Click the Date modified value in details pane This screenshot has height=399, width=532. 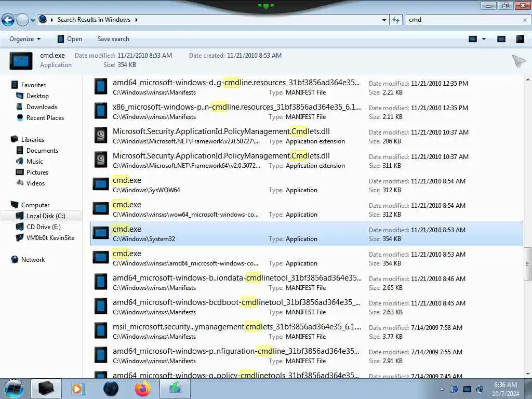(x=144, y=56)
